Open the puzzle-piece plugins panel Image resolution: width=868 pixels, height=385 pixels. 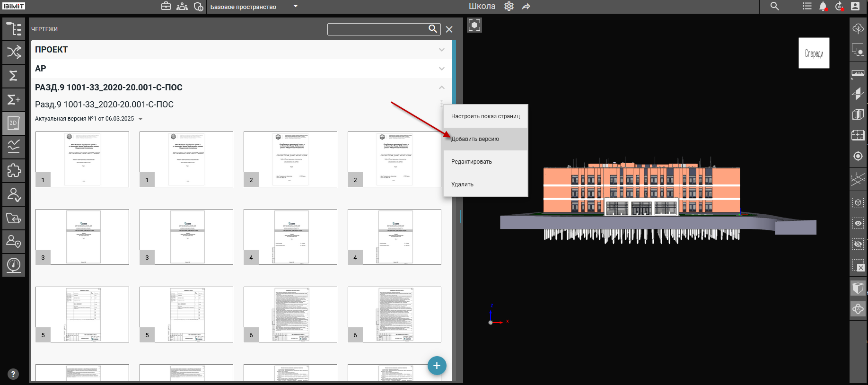[14, 170]
